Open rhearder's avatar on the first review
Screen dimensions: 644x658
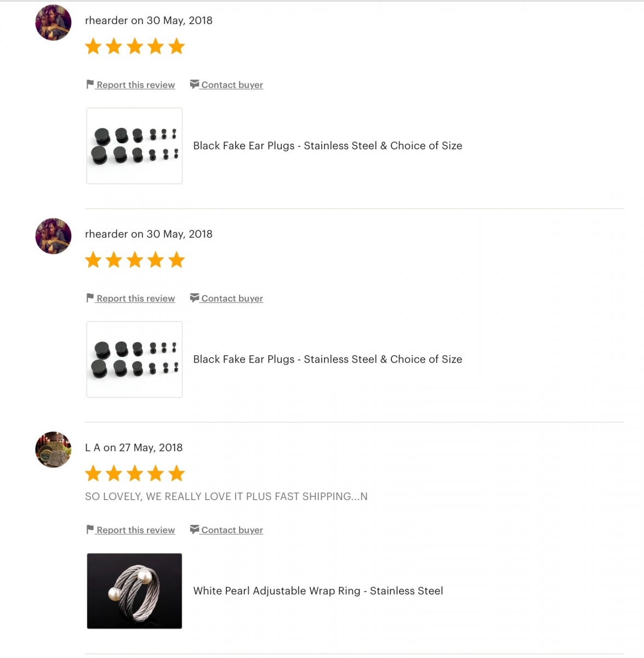tap(53, 22)
